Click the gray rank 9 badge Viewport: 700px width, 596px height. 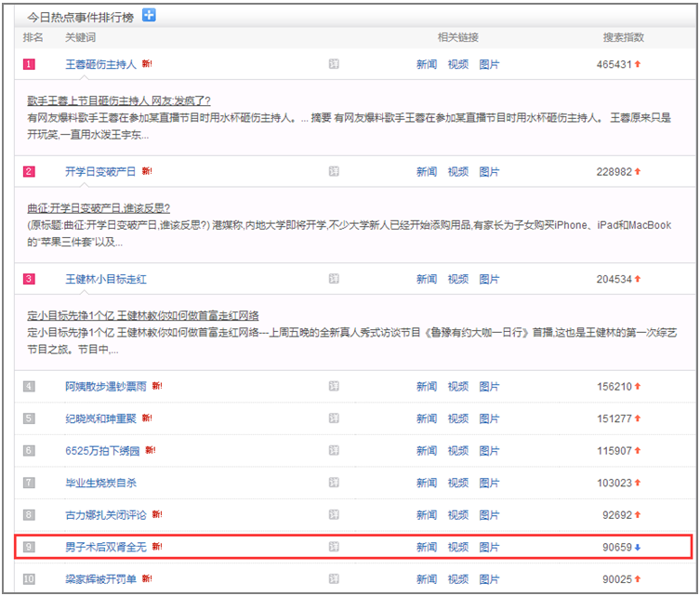[29, 548]
